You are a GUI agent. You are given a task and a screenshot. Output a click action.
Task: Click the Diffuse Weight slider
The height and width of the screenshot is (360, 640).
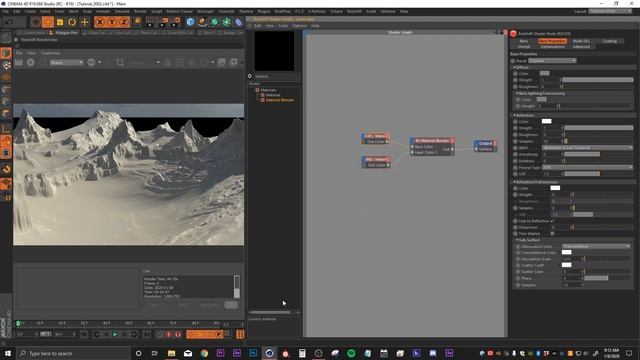[x=598, y=80]
